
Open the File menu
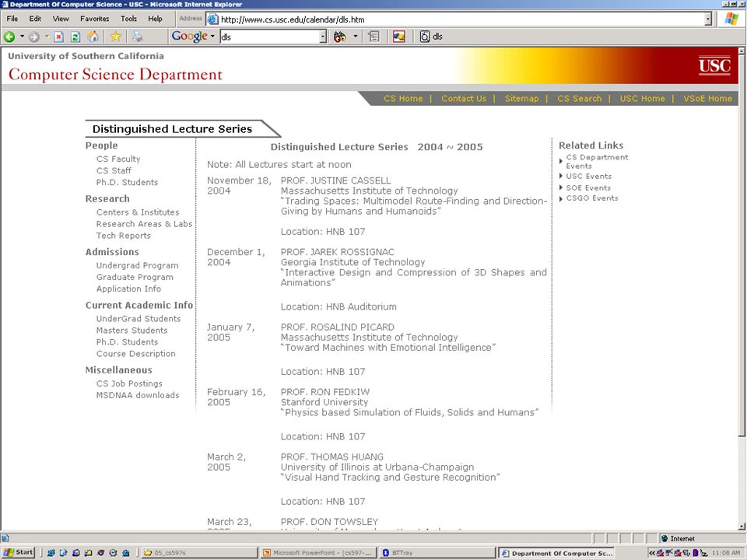12,19
